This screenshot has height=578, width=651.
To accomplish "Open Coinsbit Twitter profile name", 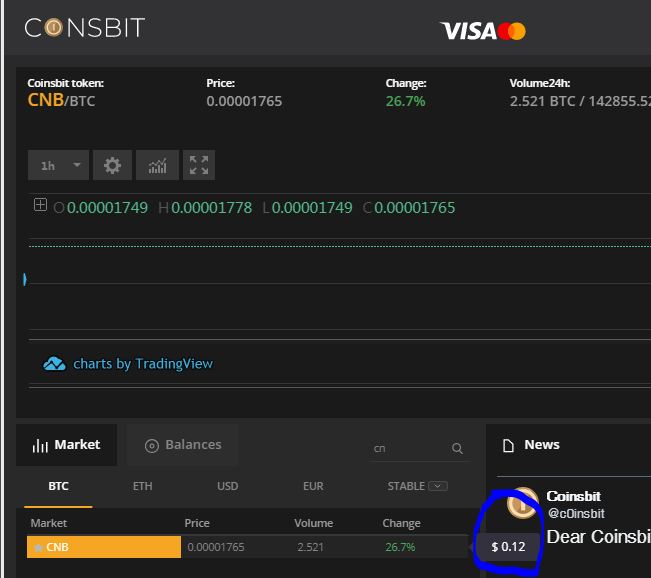I will click(x=573, y=496).
